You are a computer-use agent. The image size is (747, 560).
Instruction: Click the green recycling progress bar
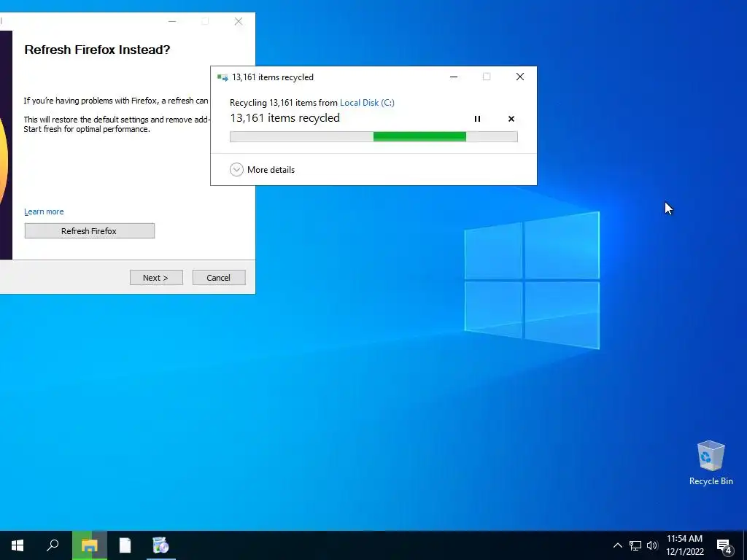click(373, 136)
